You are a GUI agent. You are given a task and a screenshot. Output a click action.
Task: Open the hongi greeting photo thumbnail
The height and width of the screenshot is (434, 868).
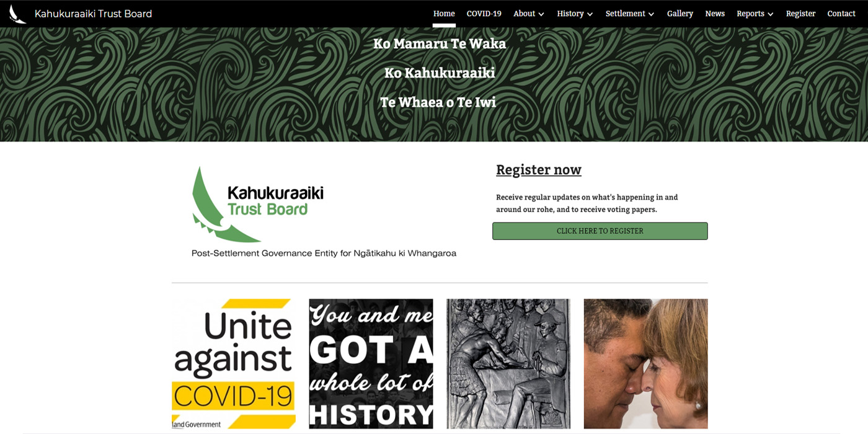click(x=645, y=364)
